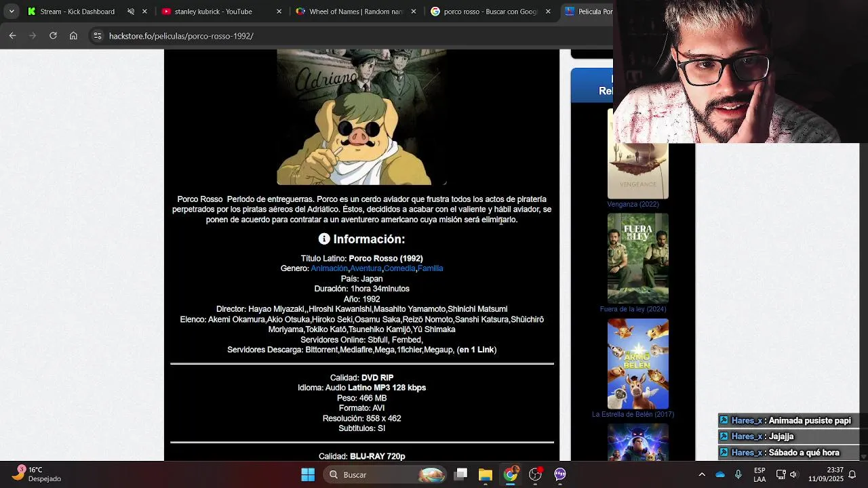Close the porco rosso Google search tab
This screenshot has height=488, width=868.
548,12
